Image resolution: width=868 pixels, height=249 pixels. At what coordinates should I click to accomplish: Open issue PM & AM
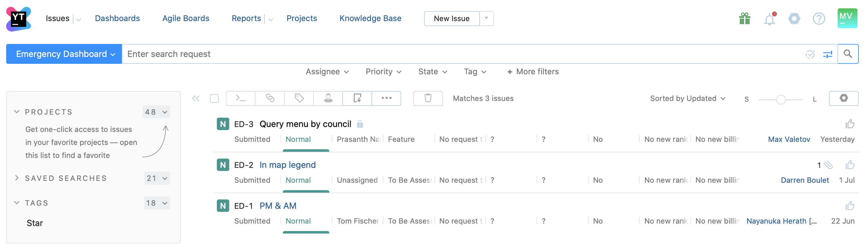278,206
